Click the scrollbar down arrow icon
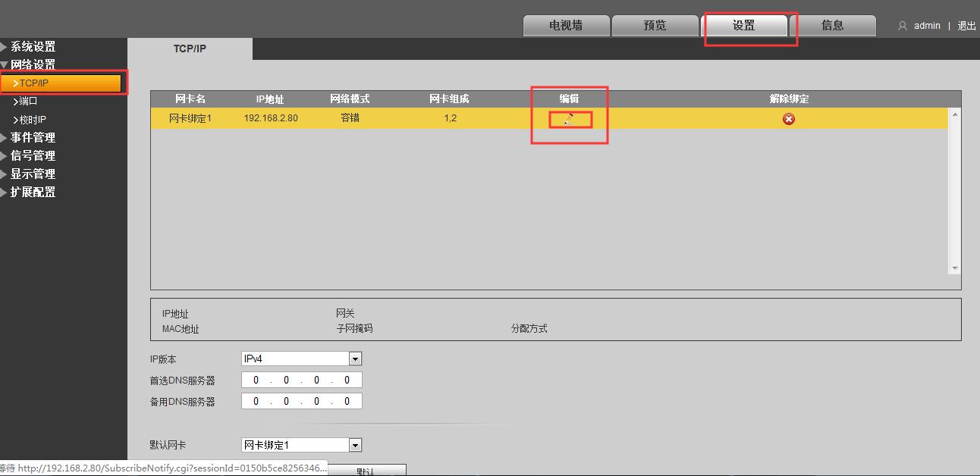The image size is (980, 476). [954, 268]
